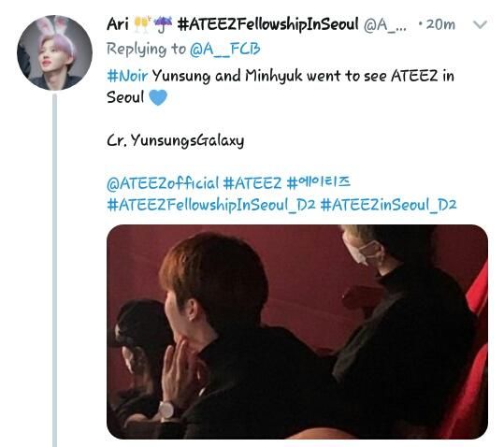Open the @ATEEZofficial mention link
504x447 pixels.
click(163, 183)
